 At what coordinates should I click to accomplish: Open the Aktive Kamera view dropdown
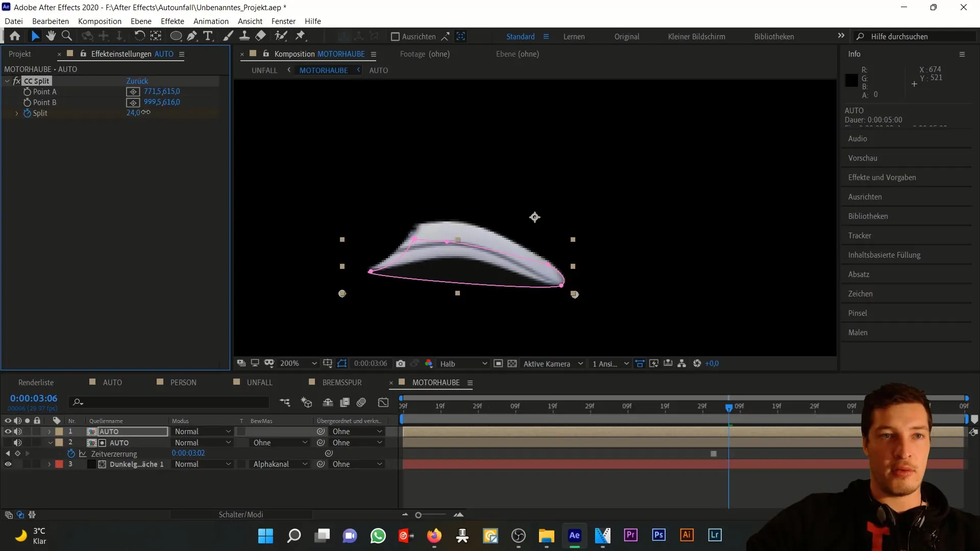553,364
